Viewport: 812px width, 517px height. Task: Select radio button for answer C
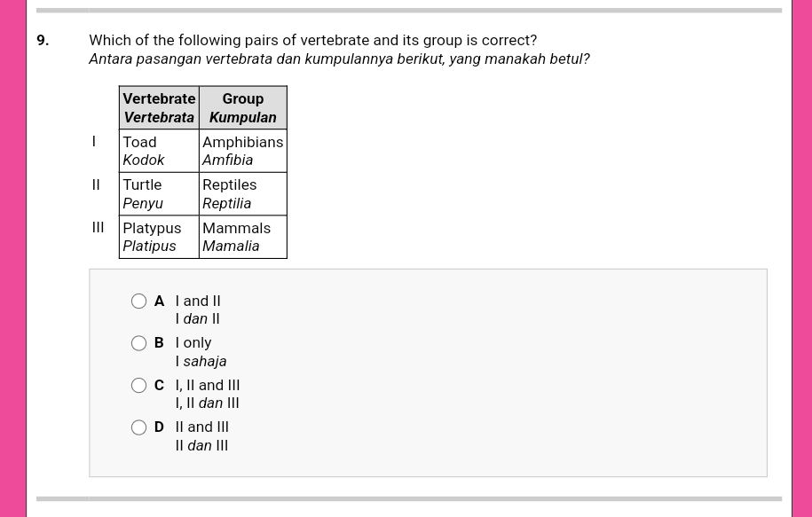pos(138,385)
